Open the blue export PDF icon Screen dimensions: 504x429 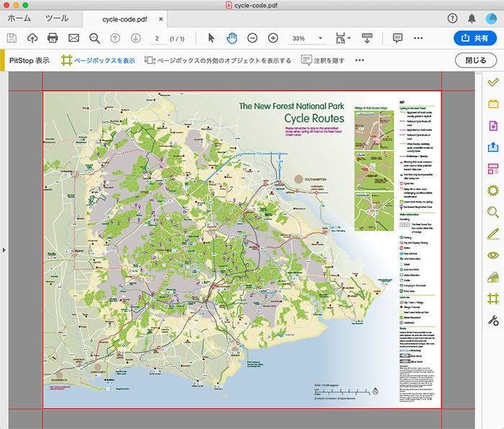(x=493, y=147)
